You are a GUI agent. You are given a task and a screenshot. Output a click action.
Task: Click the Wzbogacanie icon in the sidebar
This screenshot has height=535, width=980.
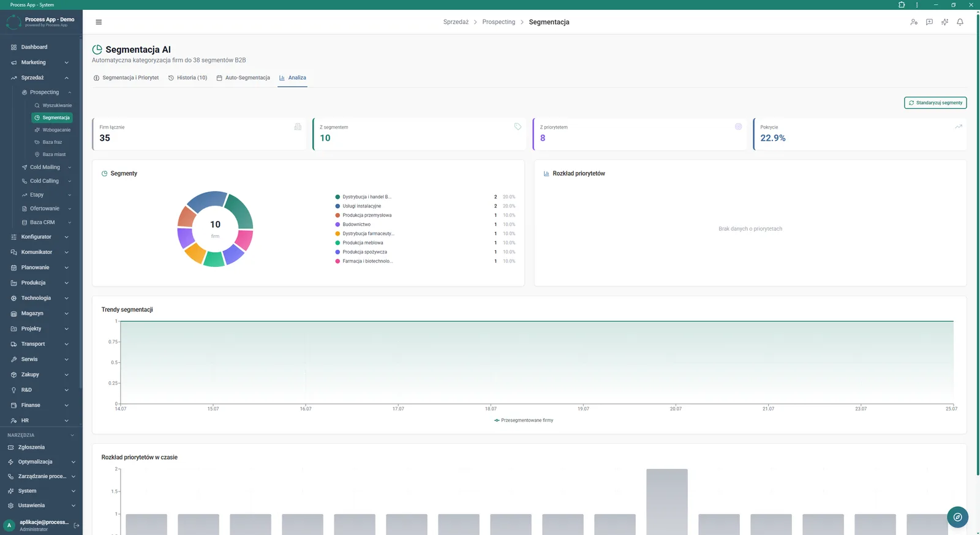(37, 130)
